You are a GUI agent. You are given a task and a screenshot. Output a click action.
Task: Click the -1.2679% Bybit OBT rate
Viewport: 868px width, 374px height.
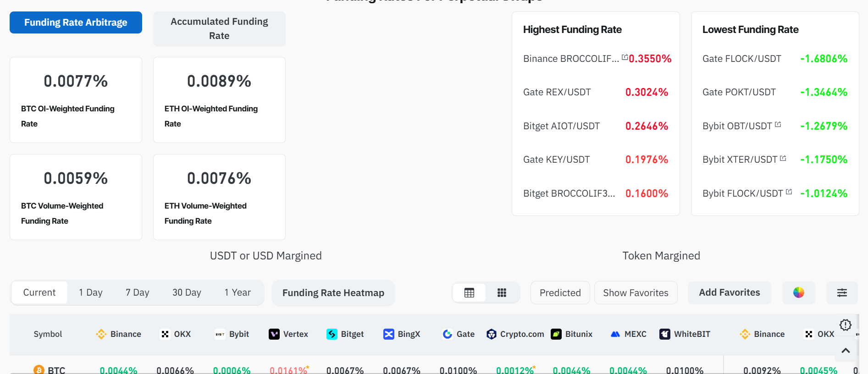click(x=824, y=126)
